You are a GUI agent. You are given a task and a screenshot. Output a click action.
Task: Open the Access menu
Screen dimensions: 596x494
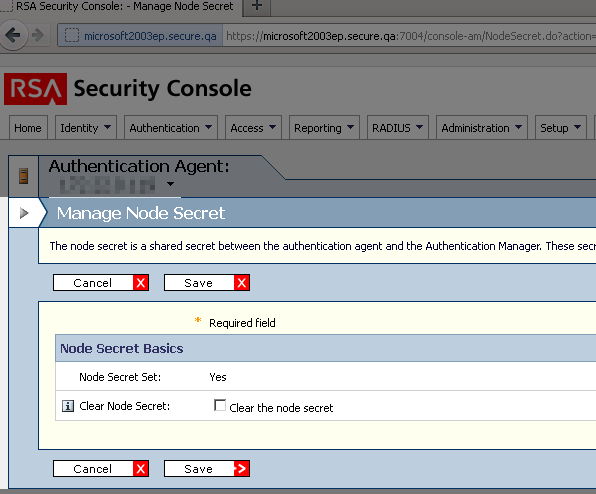(253, 128)
